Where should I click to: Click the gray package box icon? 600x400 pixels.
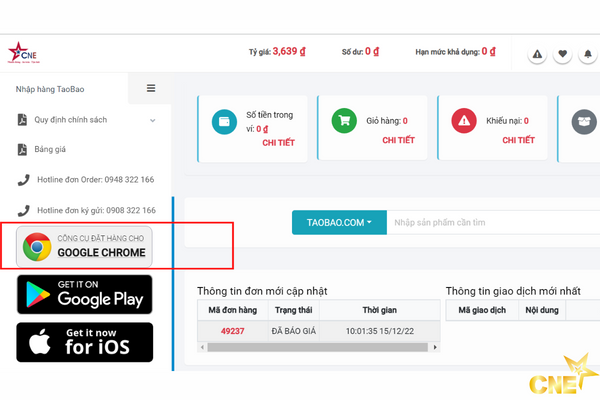584,122
